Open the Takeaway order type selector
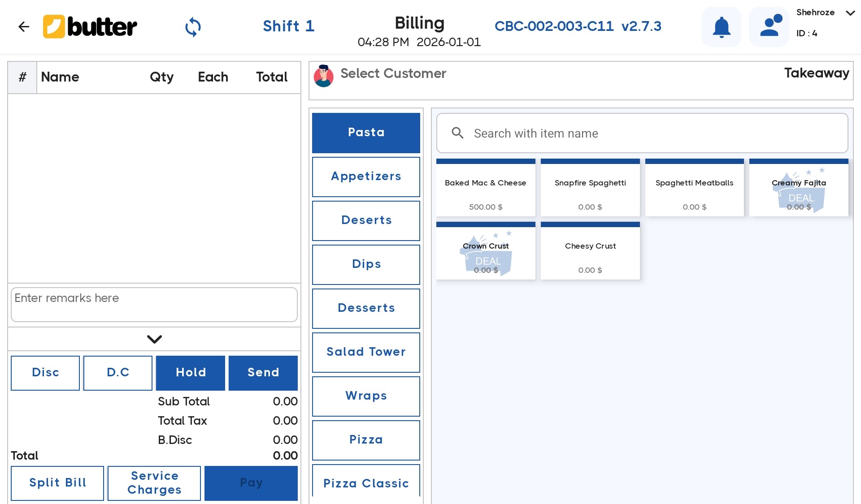Image resolution: width=861 pixels, height=504 pixels. click(817, 73)
